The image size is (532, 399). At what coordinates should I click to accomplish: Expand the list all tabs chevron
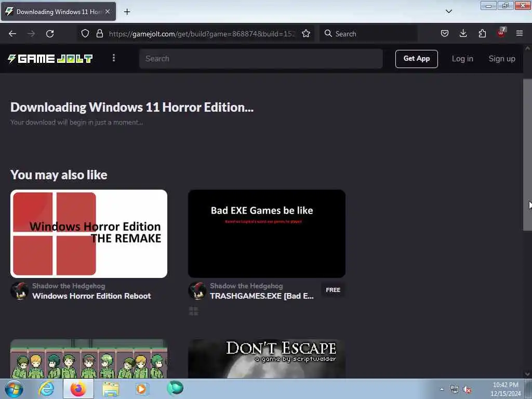448,11
